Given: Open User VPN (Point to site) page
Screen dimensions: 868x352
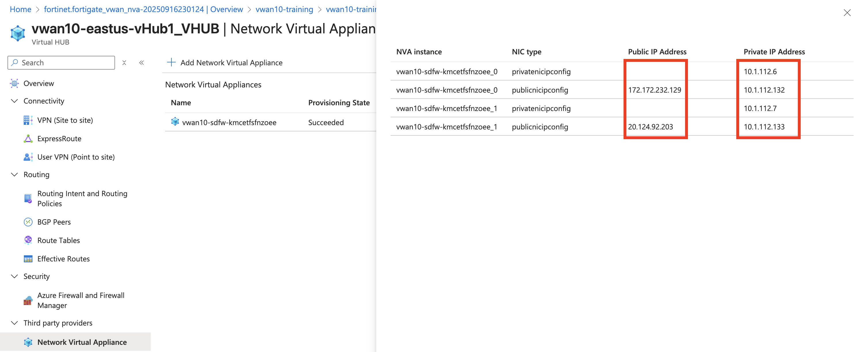Looking at the screenshot, I should tap(76, 157).
